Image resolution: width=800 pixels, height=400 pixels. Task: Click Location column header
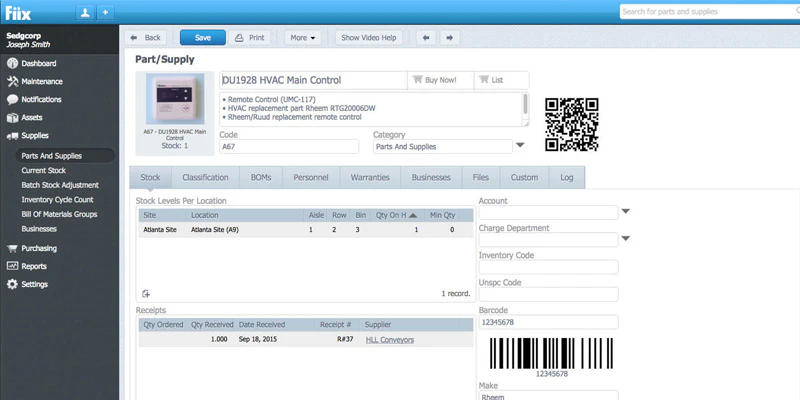click(x=205, y=215)
